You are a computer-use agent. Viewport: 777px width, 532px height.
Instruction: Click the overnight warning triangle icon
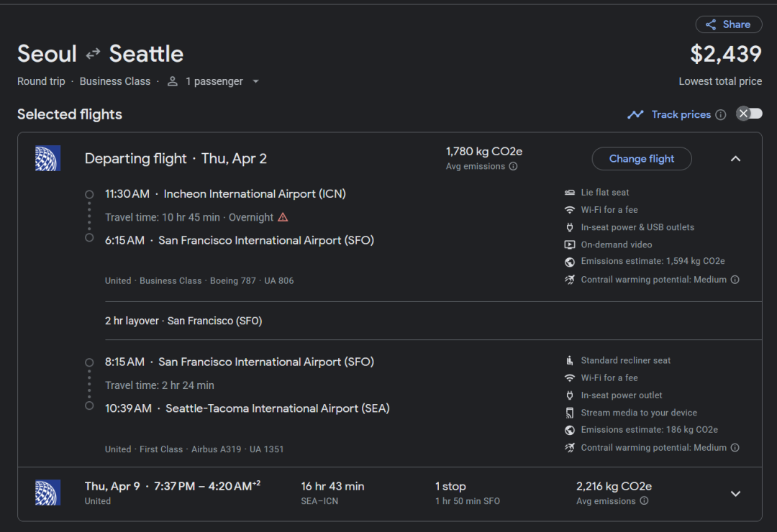click(283, 217)
